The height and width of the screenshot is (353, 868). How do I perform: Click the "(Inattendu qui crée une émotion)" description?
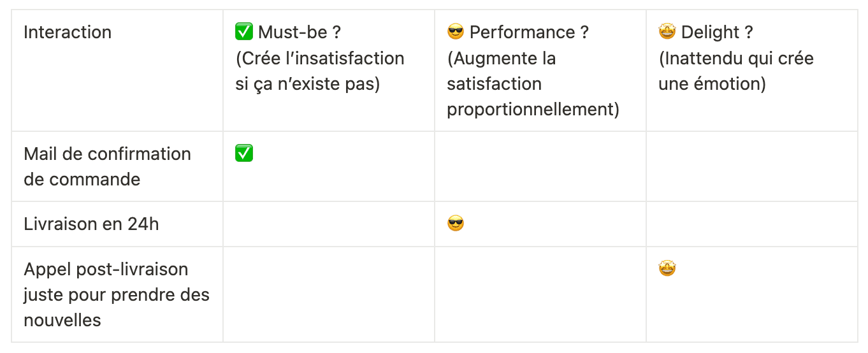pyautogui.click(x=736, y=71)
